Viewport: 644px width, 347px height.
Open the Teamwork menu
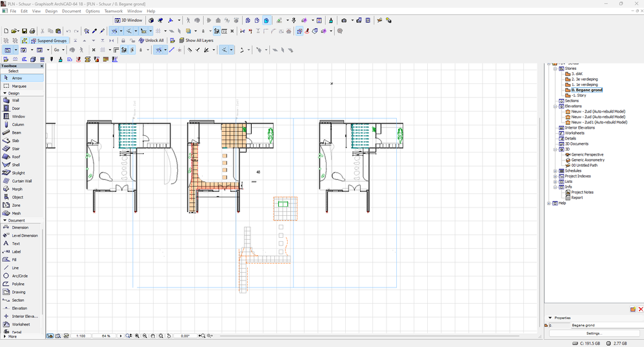coord(114,11)
